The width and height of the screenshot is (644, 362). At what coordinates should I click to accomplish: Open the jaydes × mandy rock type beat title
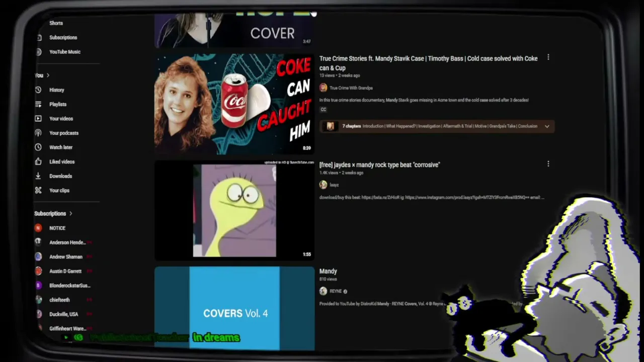(x=379, y=165)
